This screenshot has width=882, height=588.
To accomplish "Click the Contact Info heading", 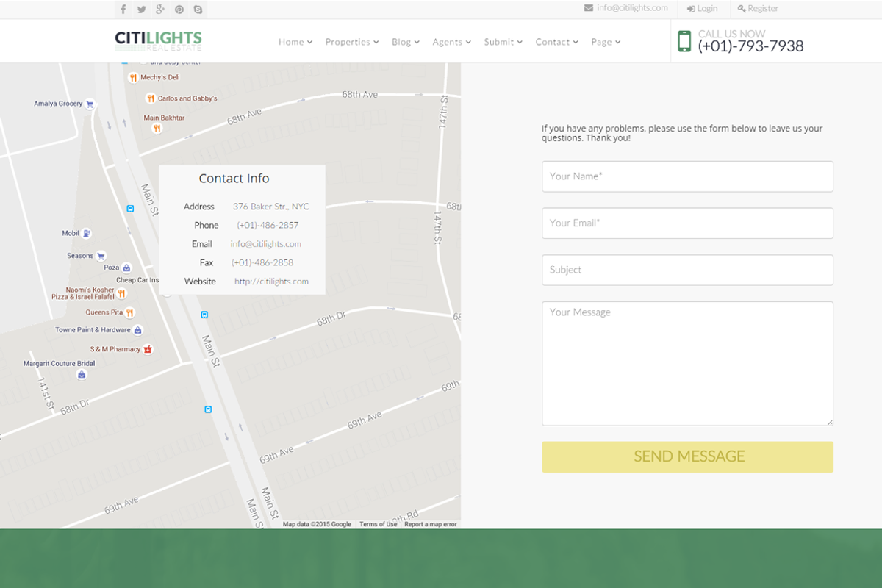I will pyautogui.click(x=234, y=179).
